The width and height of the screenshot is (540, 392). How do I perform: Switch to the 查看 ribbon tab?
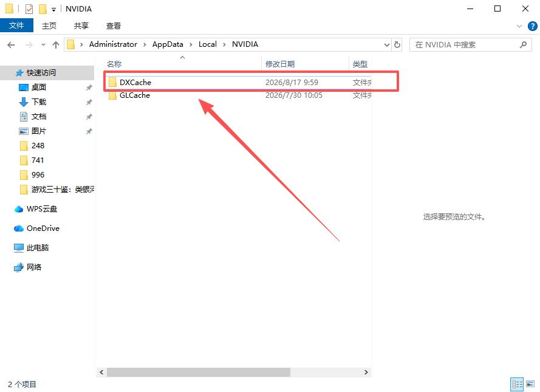[114, 26]
